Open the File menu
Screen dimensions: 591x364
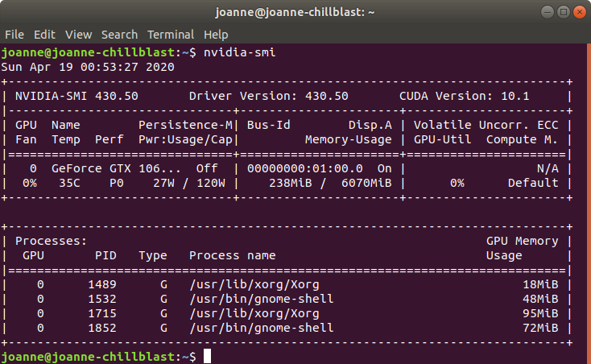pyautogui.click(x=14, y=35)
